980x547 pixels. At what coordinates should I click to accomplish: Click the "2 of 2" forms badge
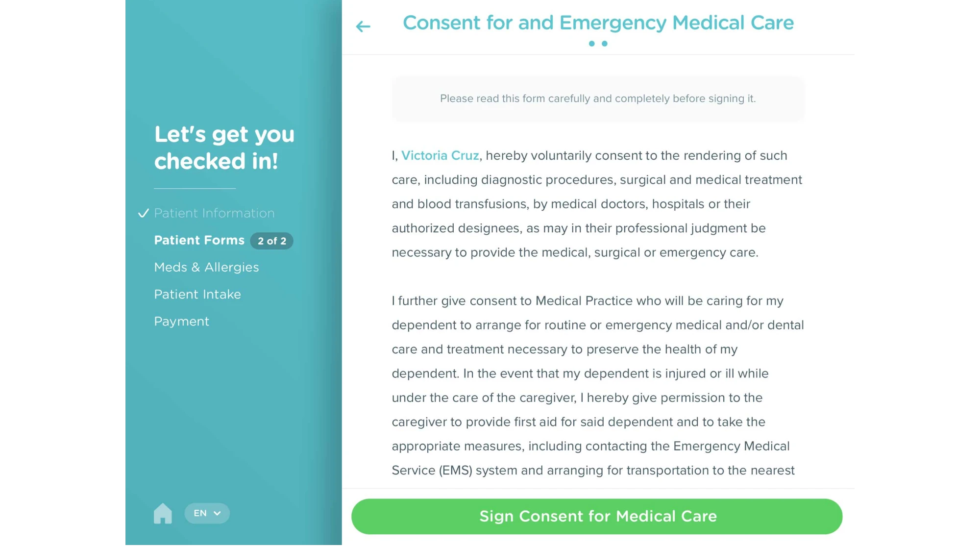[x=272, y=241]
